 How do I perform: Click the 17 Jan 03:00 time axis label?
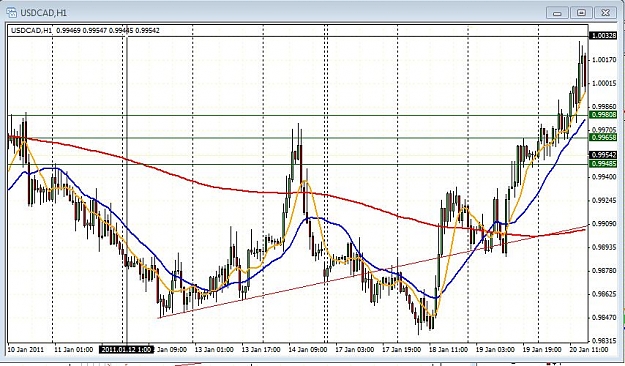[x=355, y=350]
